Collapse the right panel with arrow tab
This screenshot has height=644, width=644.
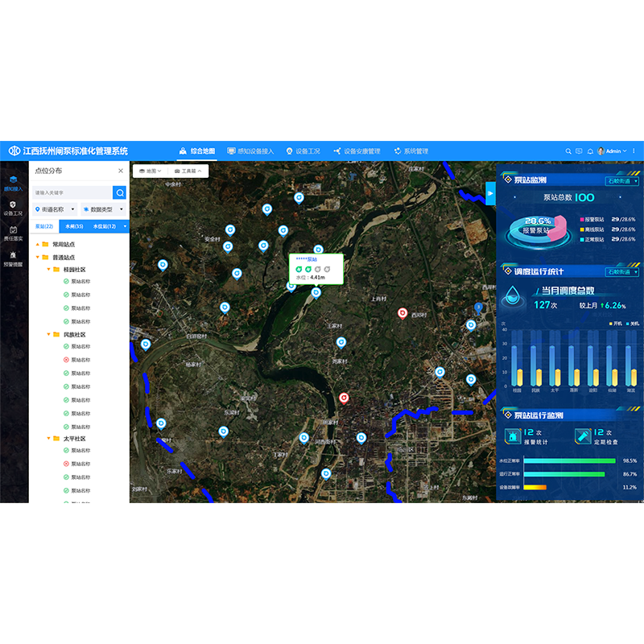tap(489, 193)
